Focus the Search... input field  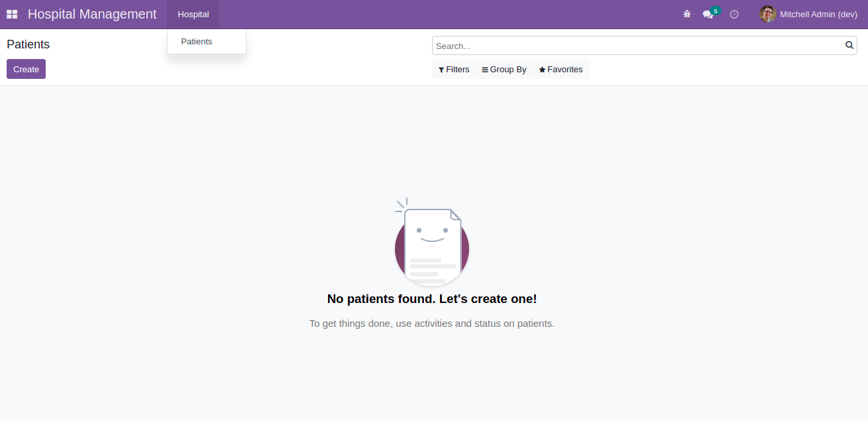639,46
